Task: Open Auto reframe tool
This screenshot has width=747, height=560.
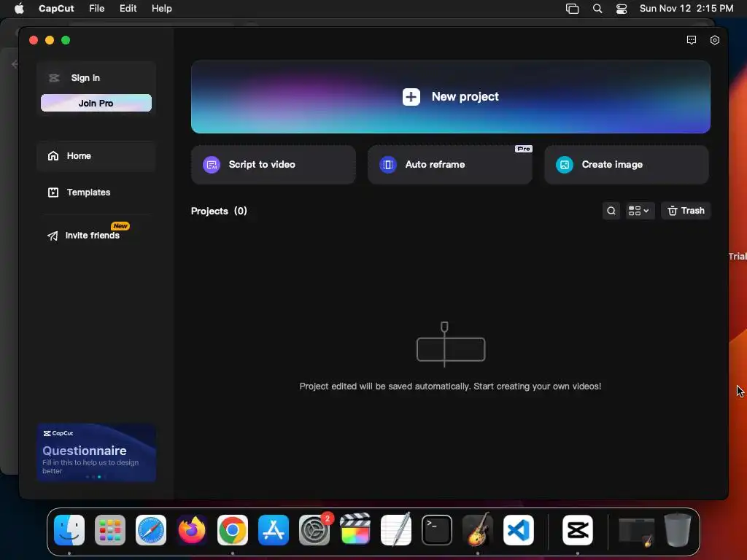Action: point(449,165)
